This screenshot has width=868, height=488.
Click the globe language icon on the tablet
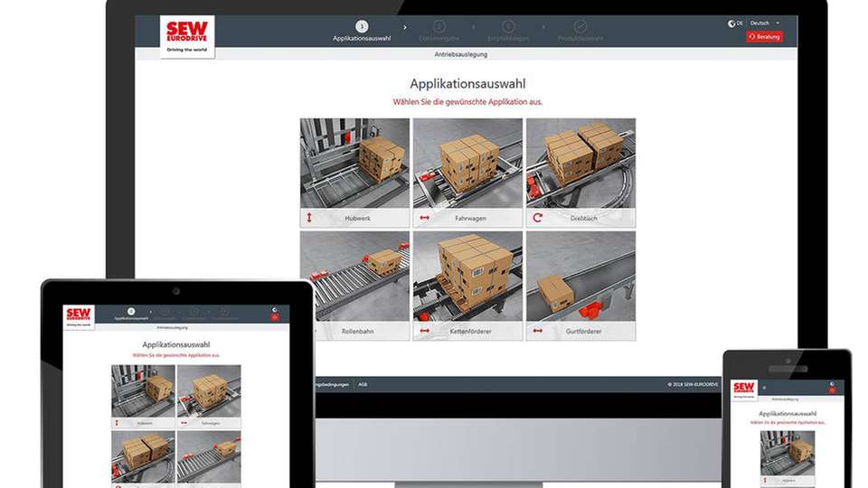tap(275, 310)
